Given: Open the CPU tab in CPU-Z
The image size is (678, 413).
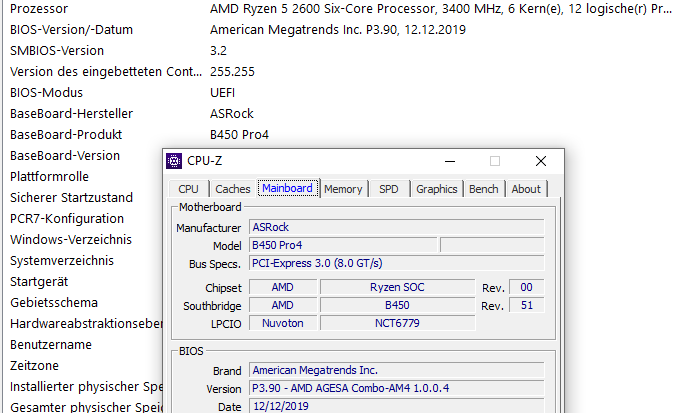Looking at the screenshot, I should tap(189, 189).
